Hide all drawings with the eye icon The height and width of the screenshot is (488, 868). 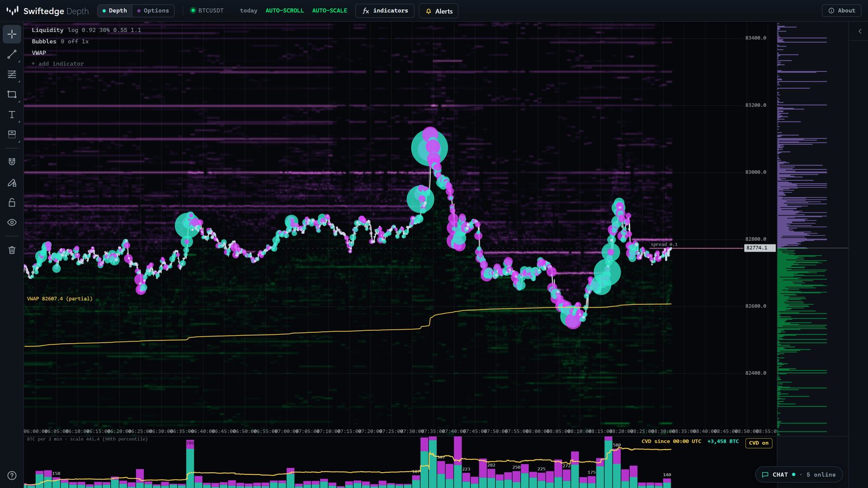[x=12, y=222]
